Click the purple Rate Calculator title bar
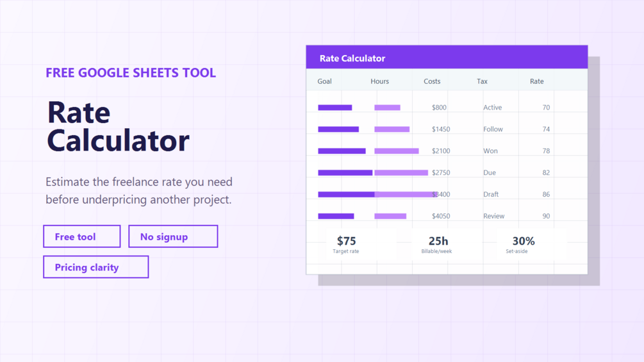 (x=447, y=57)
